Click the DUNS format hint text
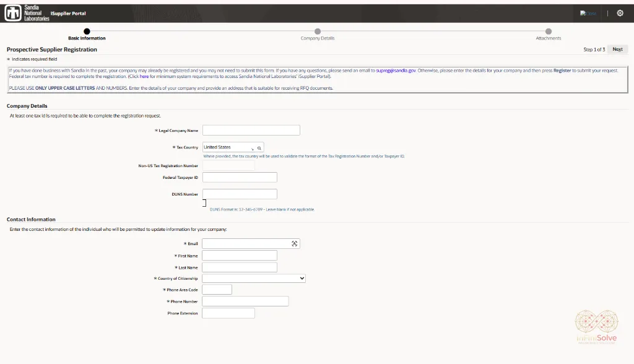This screenshot has width=634, height=364. [x=262, y=209]
